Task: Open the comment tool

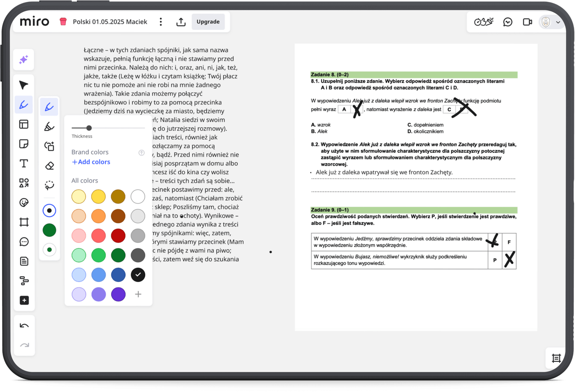Action: (24, 242)
